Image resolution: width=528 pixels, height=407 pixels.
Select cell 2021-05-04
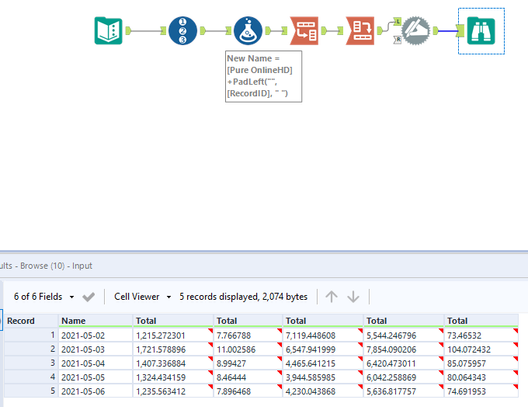[96, 363]
